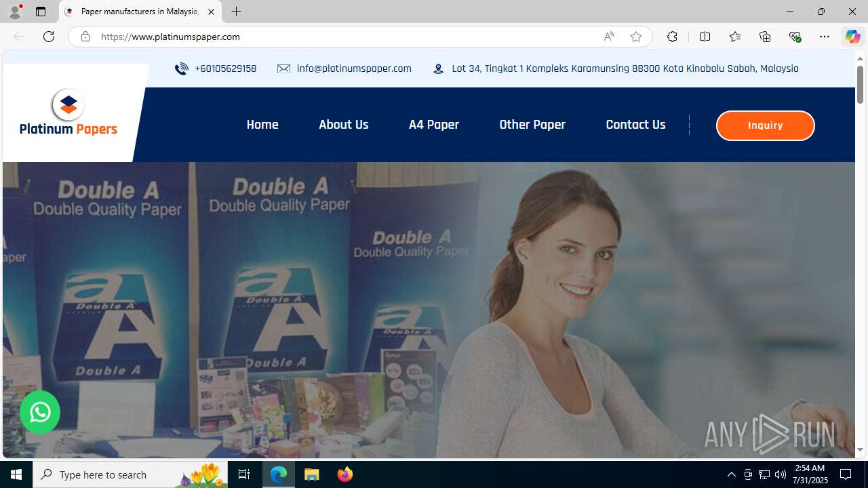Click the orange Inquiry button
Screen dimensions: 868x488
765,125
